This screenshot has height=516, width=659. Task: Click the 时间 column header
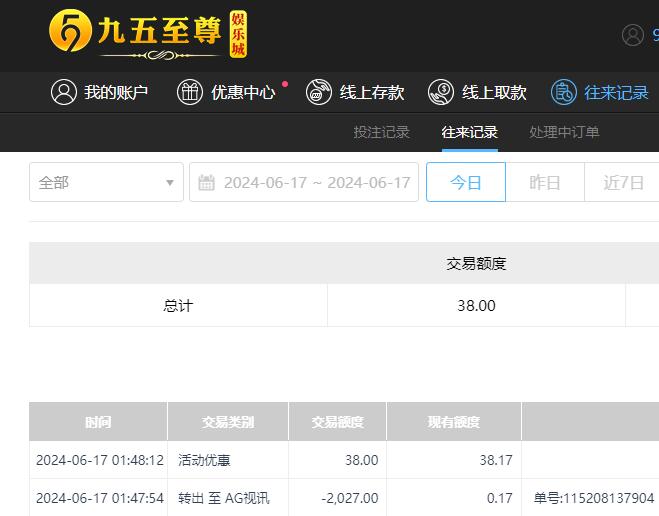click(98, 421)
